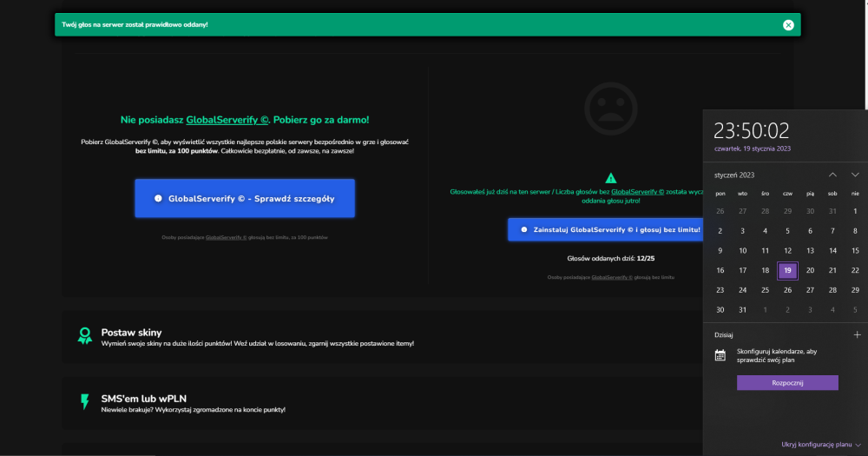
Task: Select January 31 in calendar
Action: 742,310
